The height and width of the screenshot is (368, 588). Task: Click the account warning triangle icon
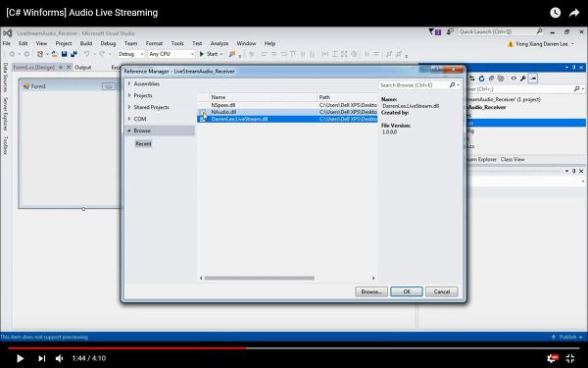[x=510, y=44]
